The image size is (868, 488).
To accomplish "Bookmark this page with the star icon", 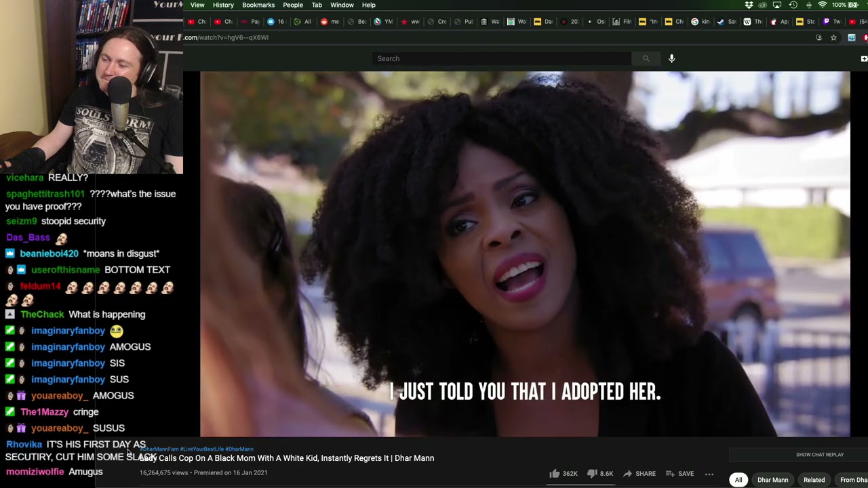I will tap(833, 37).
